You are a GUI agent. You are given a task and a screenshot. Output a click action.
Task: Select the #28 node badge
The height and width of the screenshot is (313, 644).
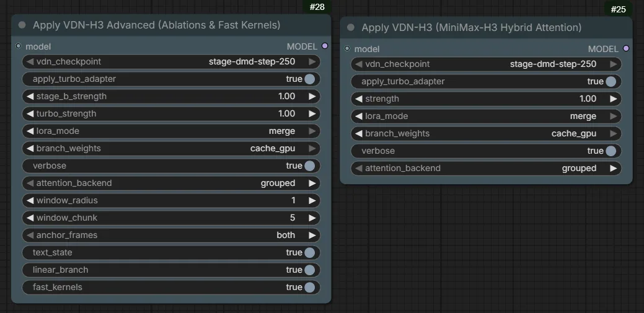click(x=317, y=7)
